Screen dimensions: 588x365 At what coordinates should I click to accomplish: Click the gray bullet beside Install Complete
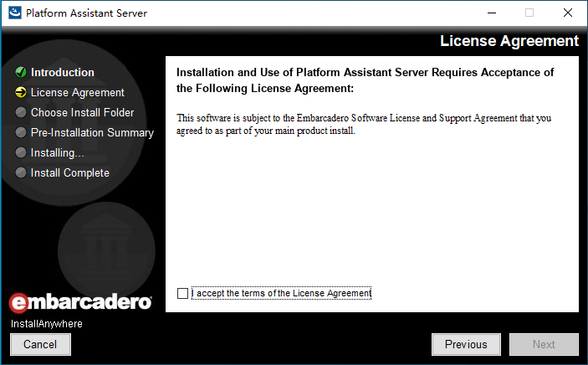pos(21,173)
